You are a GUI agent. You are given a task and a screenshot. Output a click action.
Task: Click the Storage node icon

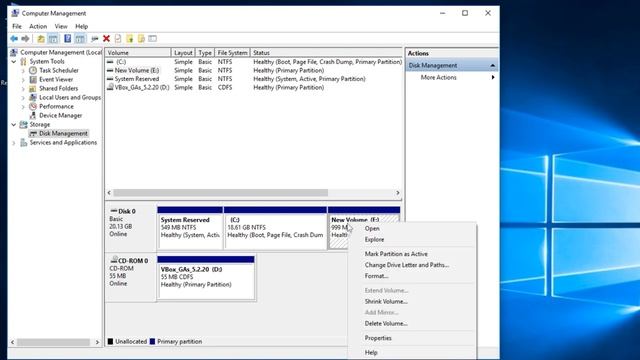point(24,124)
